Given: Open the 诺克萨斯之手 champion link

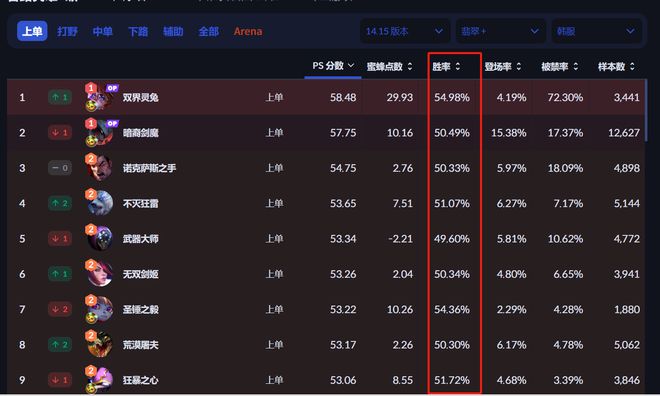Looking at the screenshot, I should coord(149,168).
